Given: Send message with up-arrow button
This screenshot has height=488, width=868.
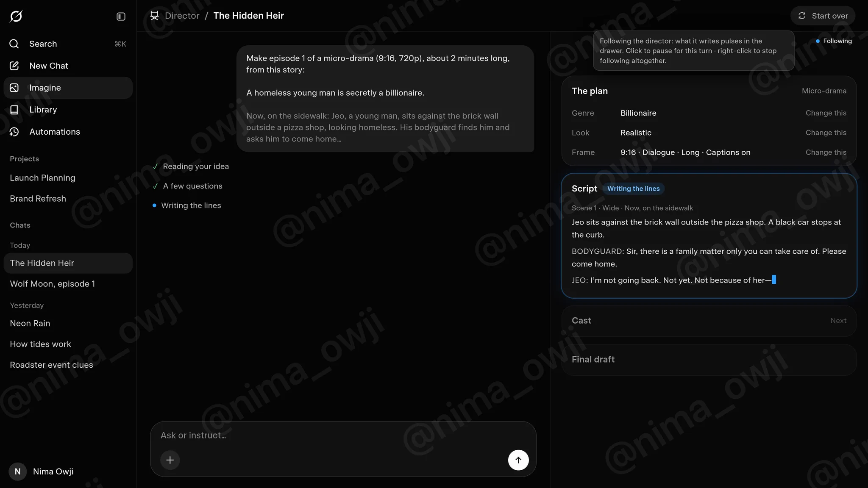Looking at the screenshot, I should click(518, 460).
